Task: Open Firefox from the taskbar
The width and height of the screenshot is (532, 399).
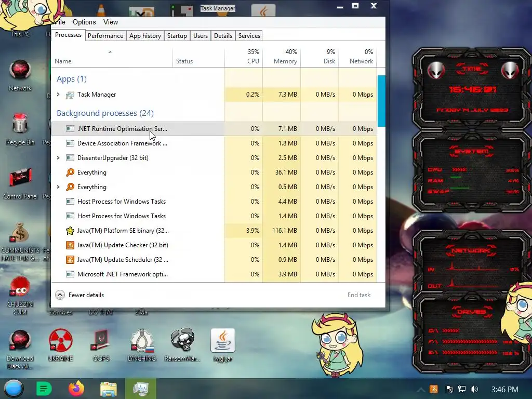Action: tap(76, 389)
